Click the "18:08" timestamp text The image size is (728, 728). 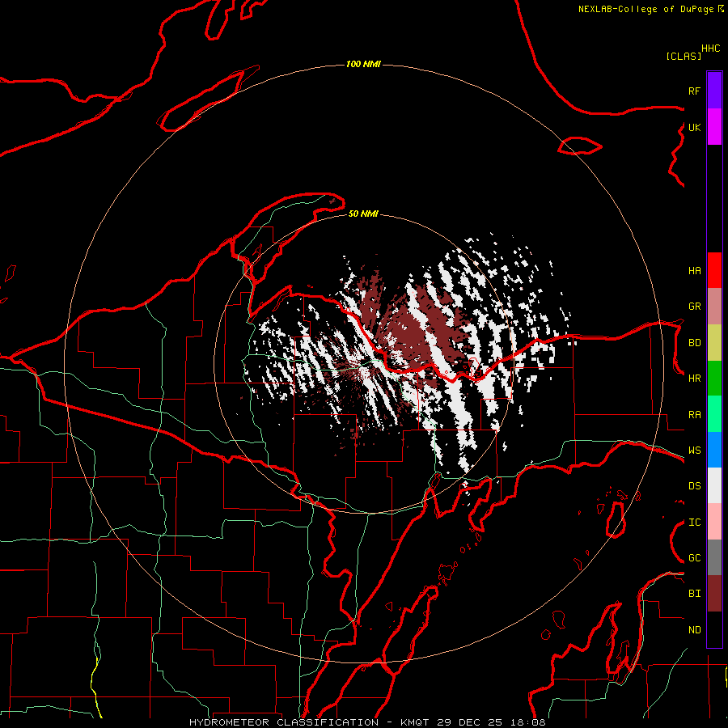tap(527, 722)
